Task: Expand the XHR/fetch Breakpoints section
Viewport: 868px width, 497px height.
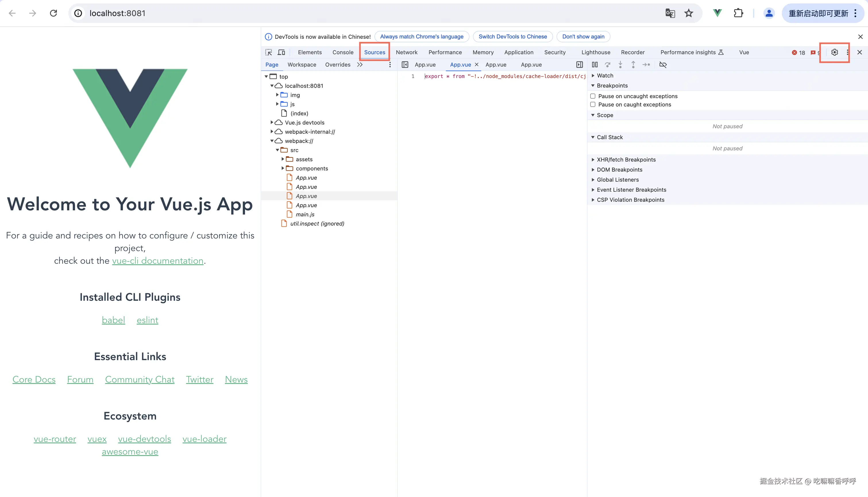Action: 626,160
